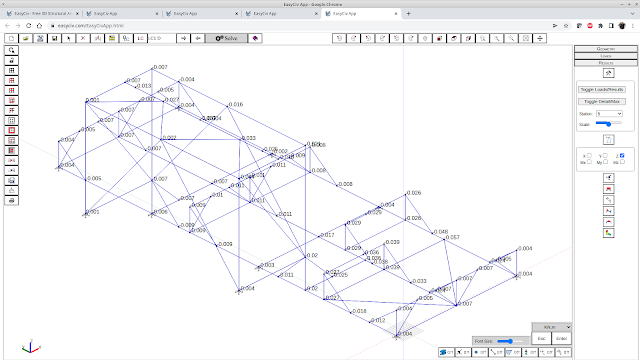Click the printer icon in left sidebar

11,200
